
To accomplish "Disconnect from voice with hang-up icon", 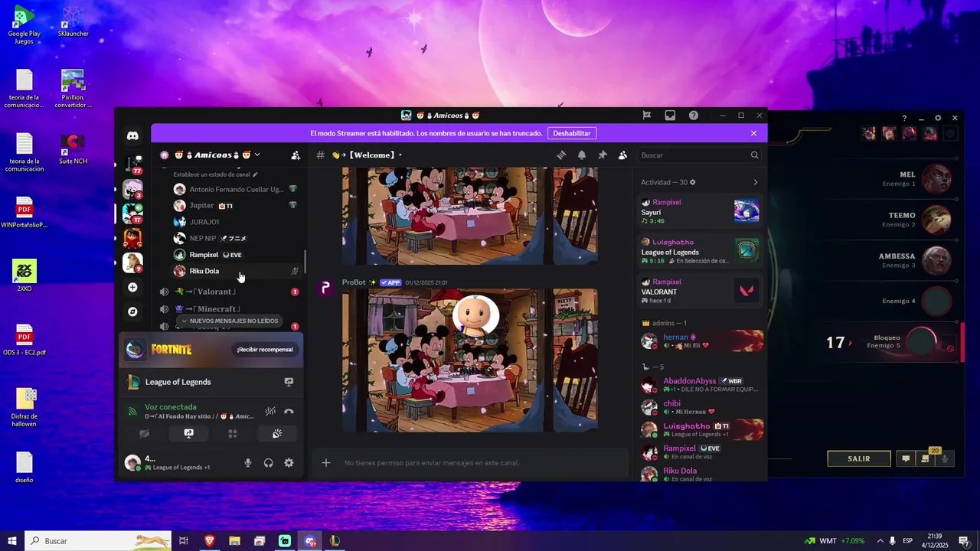I will pyautogui.click(x=289, y=412).
